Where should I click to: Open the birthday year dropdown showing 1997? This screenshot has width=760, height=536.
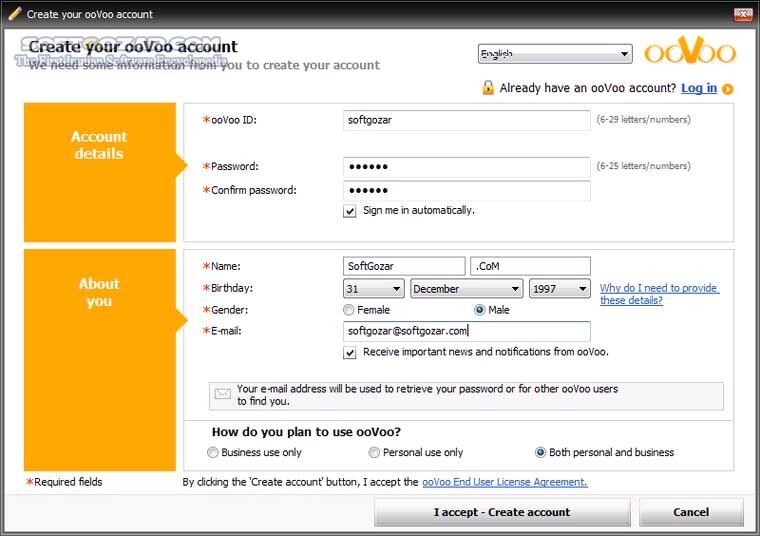(x=559, y=289)
